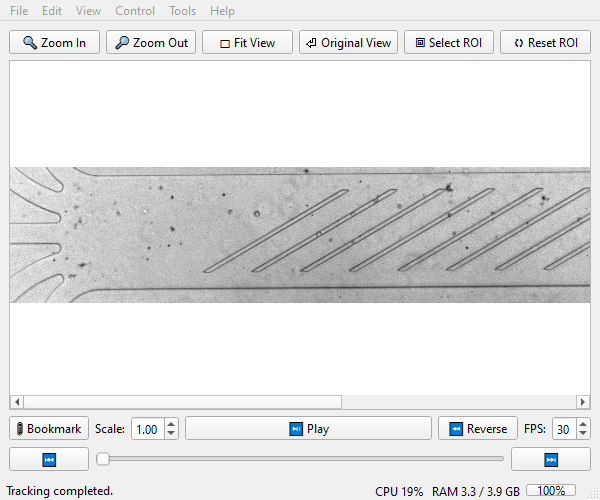Click the 'RAM 3.3 / 3.9 GB' readout
This screenshot has height=500, width=600.
(x=476, y=491)
